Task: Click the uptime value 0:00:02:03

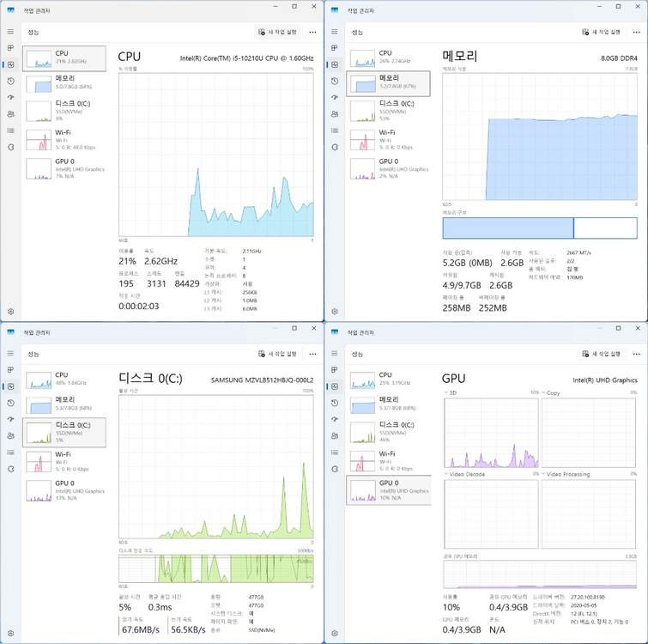Action: pos(138,307)
